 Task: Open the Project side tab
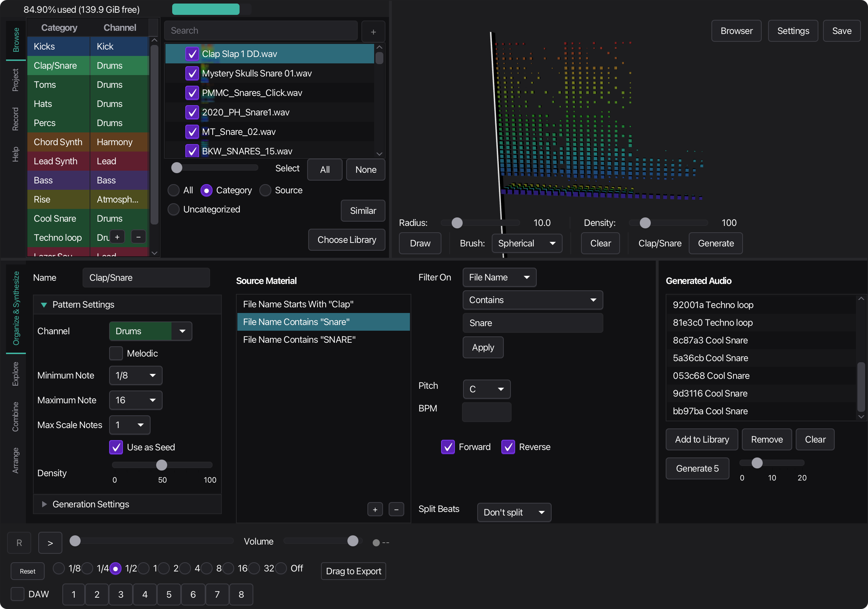[x=16, y=80]
